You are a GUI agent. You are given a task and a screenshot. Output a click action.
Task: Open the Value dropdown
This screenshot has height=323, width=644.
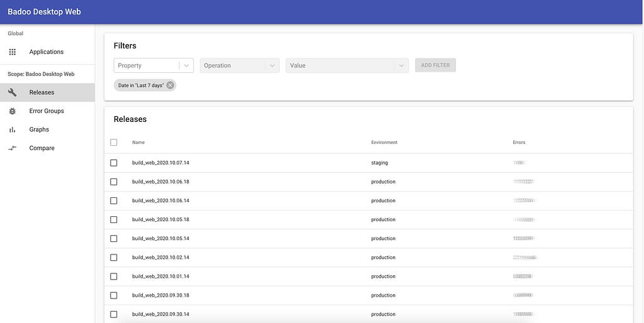(x=347, y=65)
